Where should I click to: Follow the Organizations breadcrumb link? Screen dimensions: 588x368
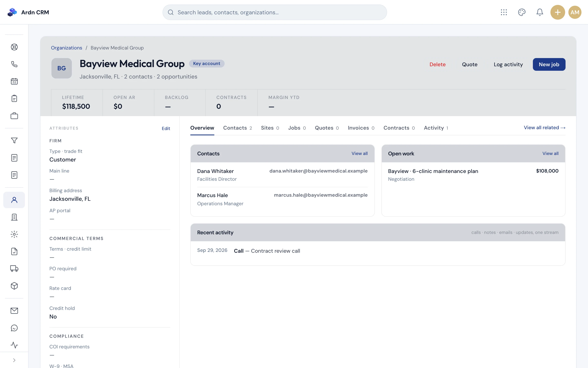(x=67, y=48)
